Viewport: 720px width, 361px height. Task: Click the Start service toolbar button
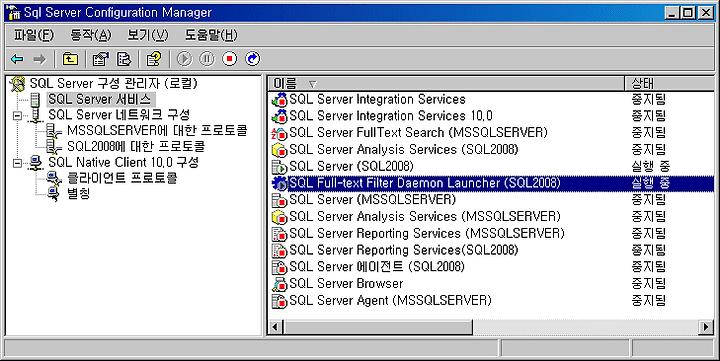coord(185,59)
